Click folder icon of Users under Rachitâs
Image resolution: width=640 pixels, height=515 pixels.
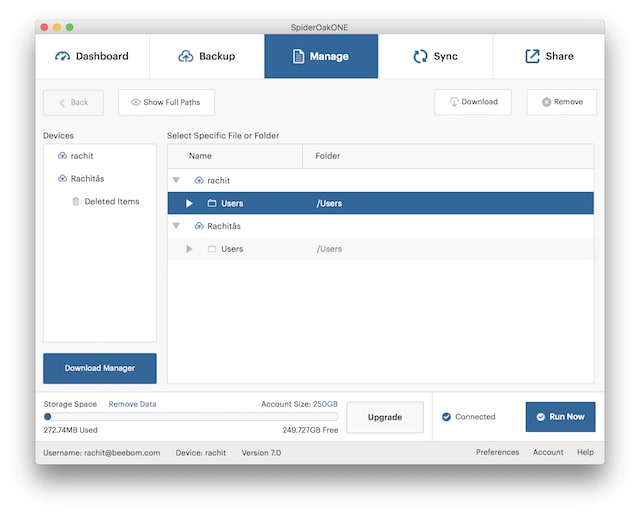(x=212, y=249)
